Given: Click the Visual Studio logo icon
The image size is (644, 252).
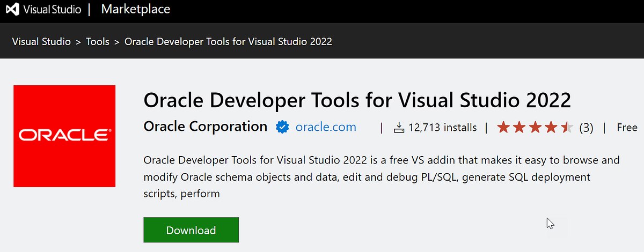Looking at the screenshot, I should coord(12,9).
